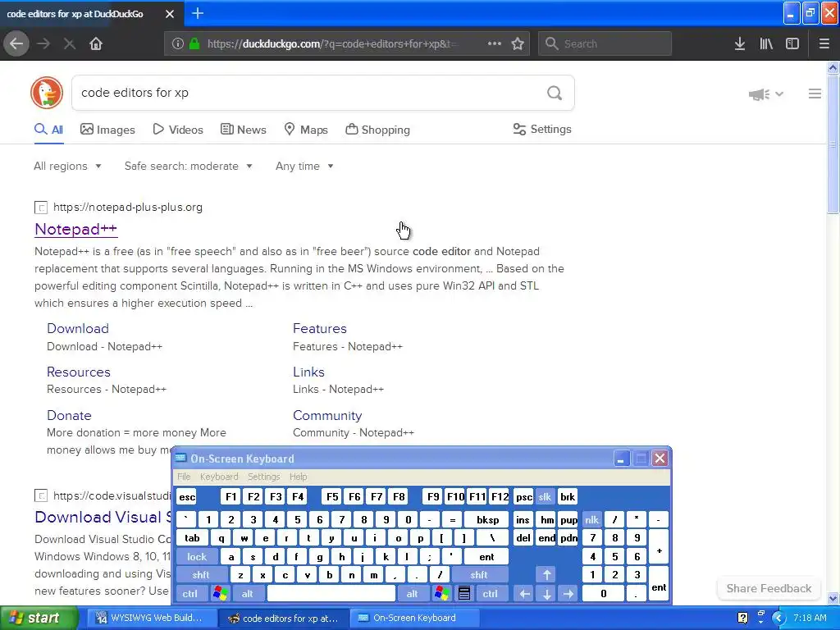Toggle left shft key on keyboard
Viewport: 840px width, 630px height.
[x=201, y=575]
